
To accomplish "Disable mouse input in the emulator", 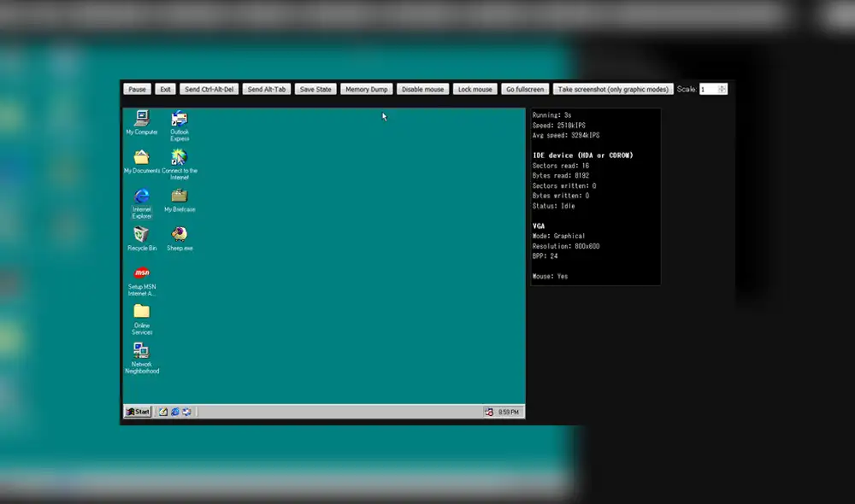I will 422,88.
